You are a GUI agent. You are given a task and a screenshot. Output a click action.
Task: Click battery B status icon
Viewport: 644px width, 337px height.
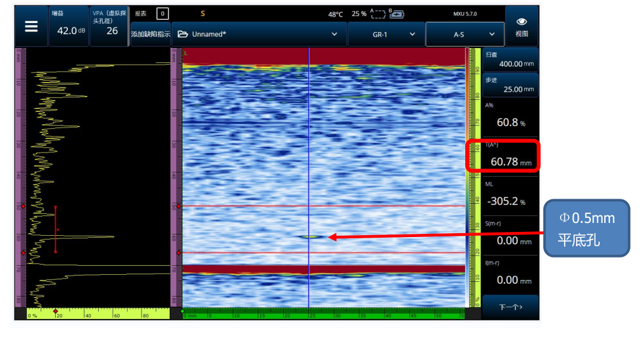[x=397, y=14]
